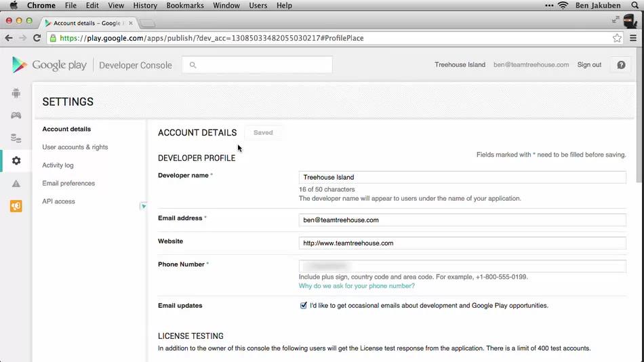Open the File menu

click(71, 5)
